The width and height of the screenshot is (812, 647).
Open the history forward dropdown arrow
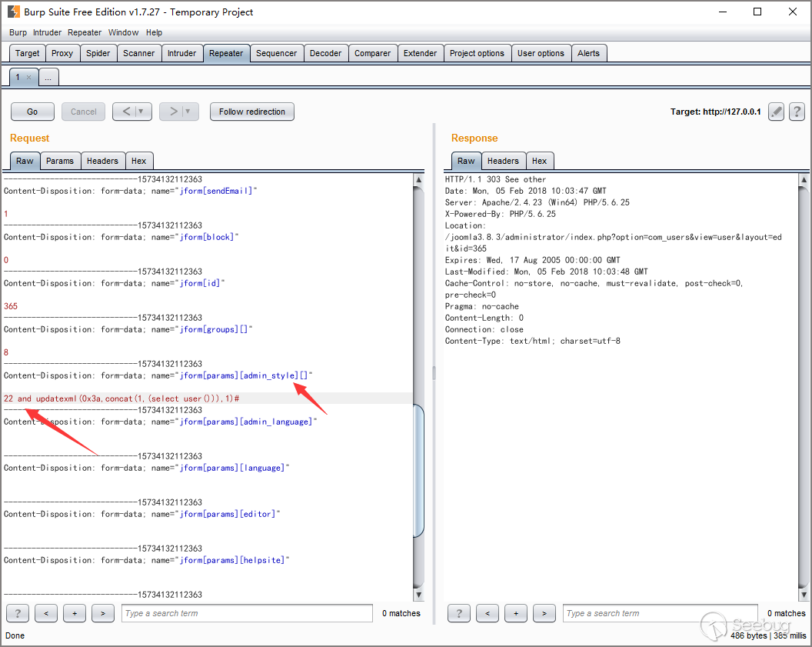click(x=188, y=112)
